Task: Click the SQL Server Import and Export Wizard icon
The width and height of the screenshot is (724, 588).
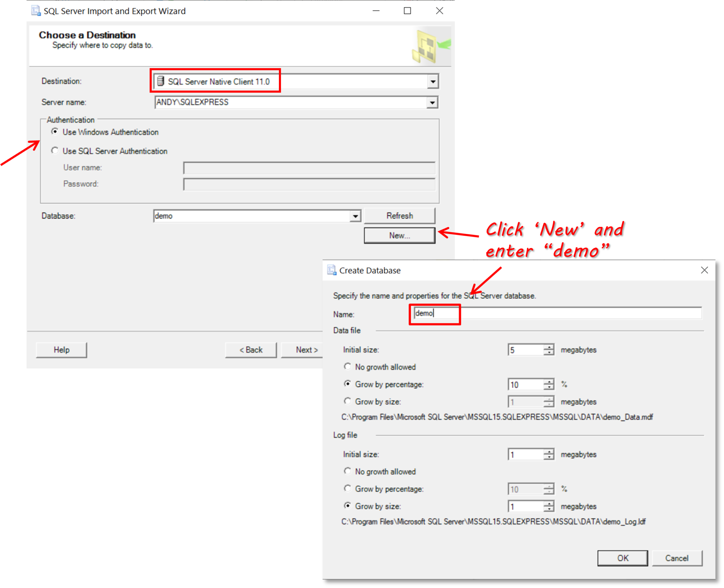Action: 35,10
